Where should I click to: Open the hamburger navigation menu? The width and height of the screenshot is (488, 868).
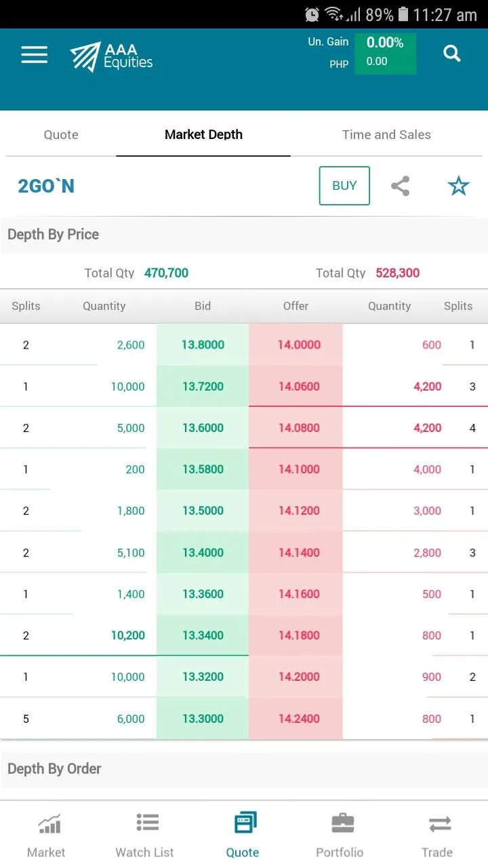pyautogui.click(x=34, y=55)
